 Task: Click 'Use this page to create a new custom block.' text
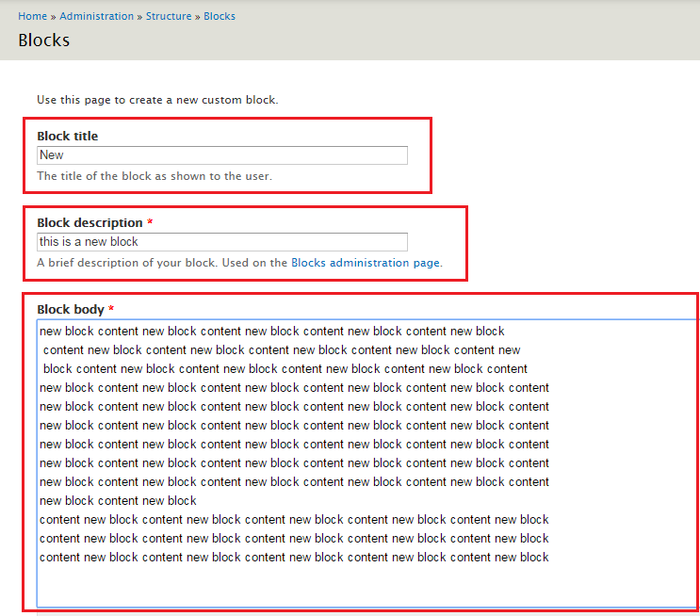click(157, 100)
